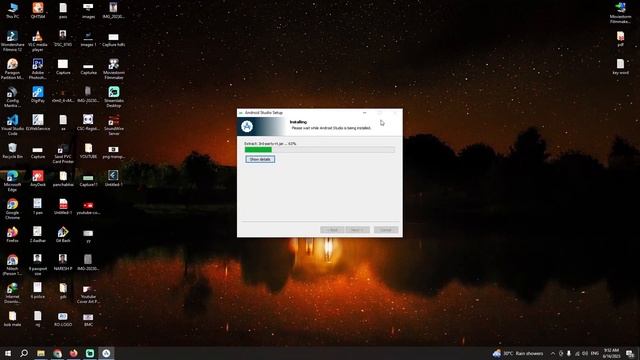The width and height of the screenshot is (640, 360).
Task: Select the Wondershare Filmora 12 shortcut
Action: [x=12, y=41]
